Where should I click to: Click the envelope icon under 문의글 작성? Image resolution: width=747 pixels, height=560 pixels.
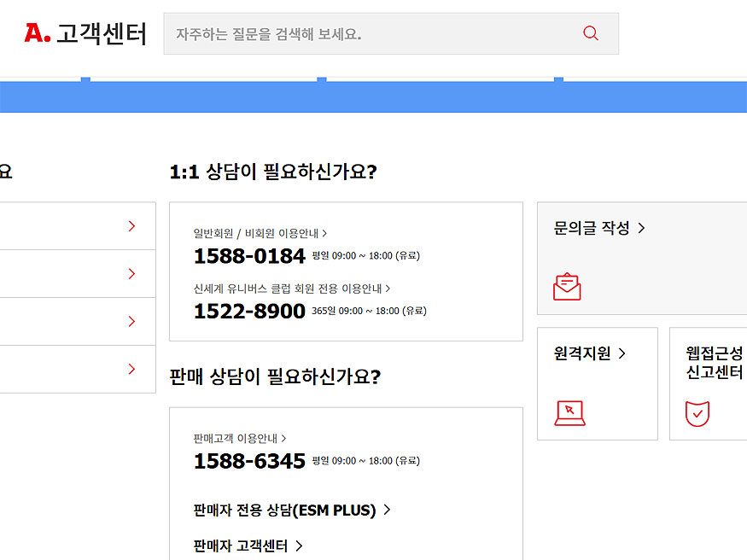coord(567,287)
